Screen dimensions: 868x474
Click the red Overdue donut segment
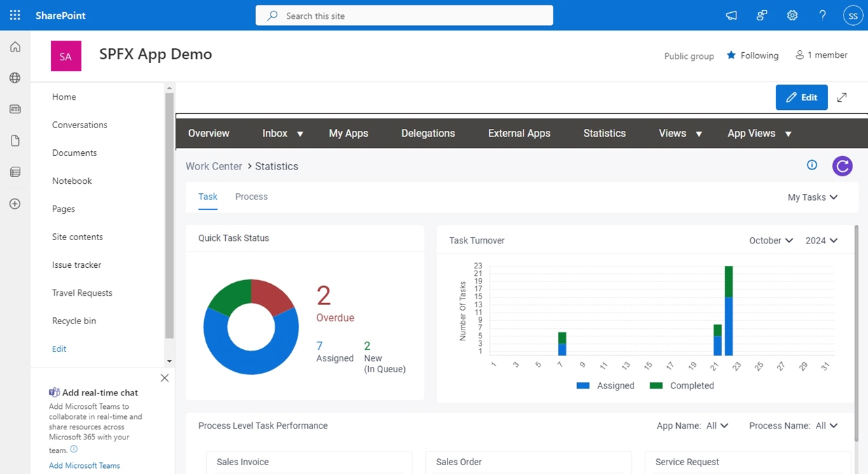click(x=273, y=296)
